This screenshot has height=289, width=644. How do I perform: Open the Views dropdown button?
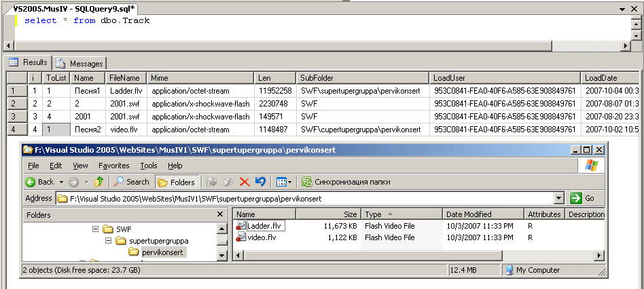pyautogui.click(x=284, y=182)
